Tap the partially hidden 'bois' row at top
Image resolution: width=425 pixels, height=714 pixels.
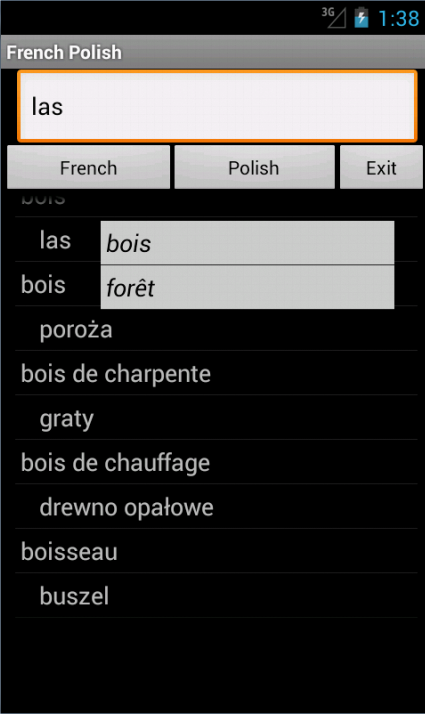tap(216, 203)
